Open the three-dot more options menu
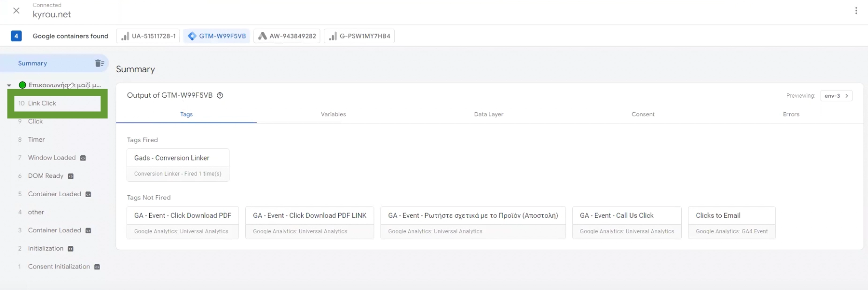 tap(856, 10)
